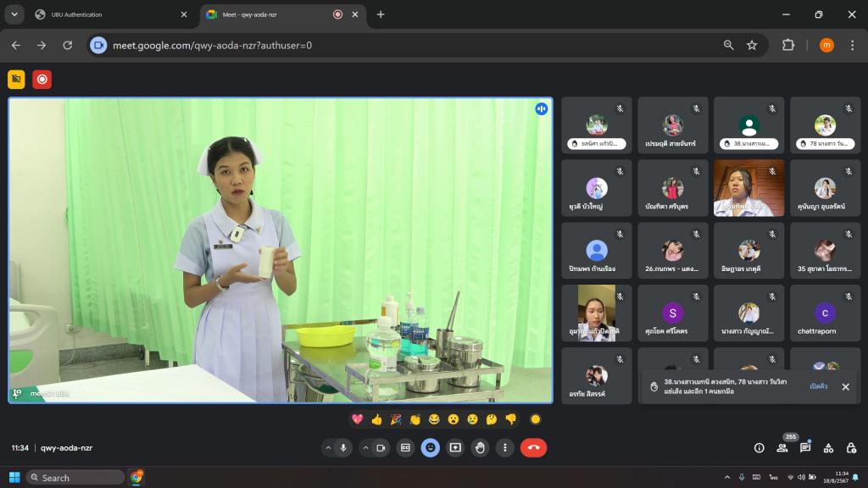Expand audio settings arrow beside microphone
The image size is (868, 488).
click(328, 447)
